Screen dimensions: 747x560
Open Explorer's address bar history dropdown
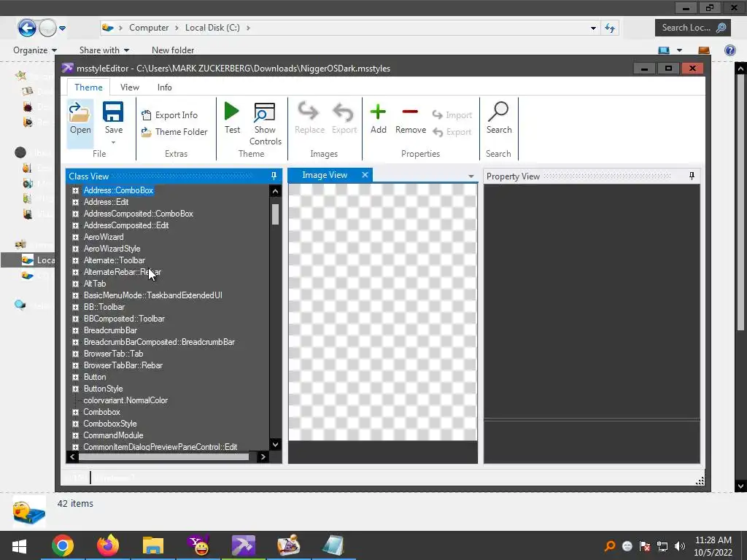(x=593, y=28)
